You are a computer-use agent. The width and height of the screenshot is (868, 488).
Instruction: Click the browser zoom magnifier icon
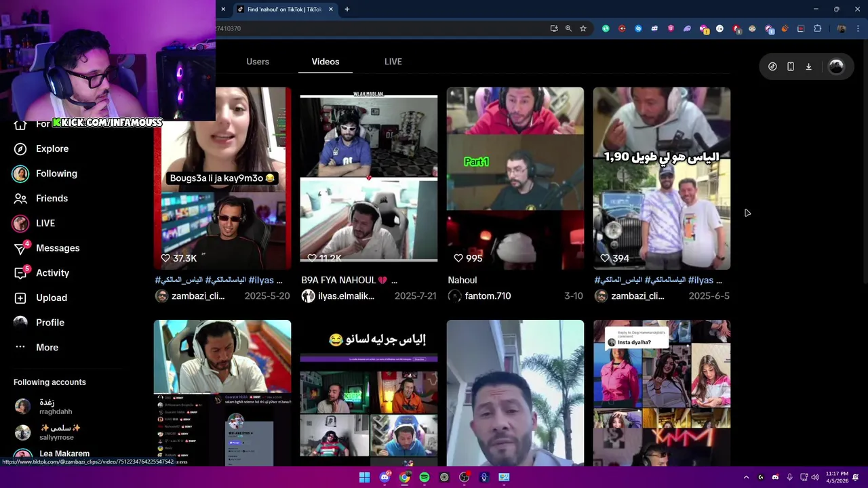tap(568, 28)
